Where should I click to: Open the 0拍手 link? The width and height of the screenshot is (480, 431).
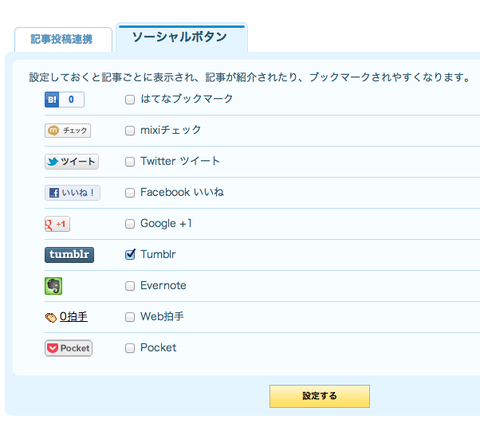[x=74, y=317]
